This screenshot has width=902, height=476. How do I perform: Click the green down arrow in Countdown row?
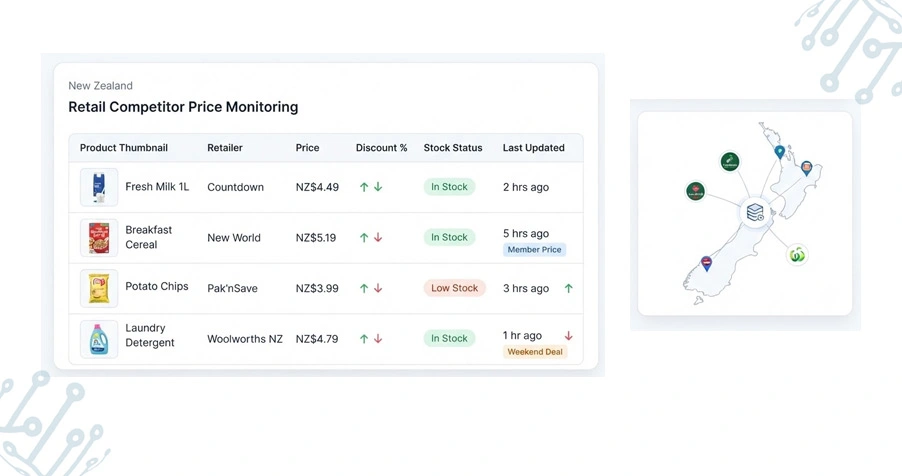378,187
